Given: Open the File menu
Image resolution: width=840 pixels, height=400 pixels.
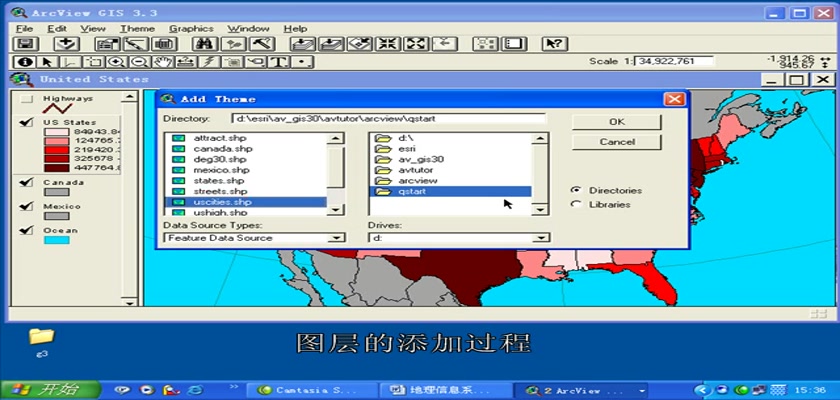Looking at the screenshot, I should coord(25,28).
